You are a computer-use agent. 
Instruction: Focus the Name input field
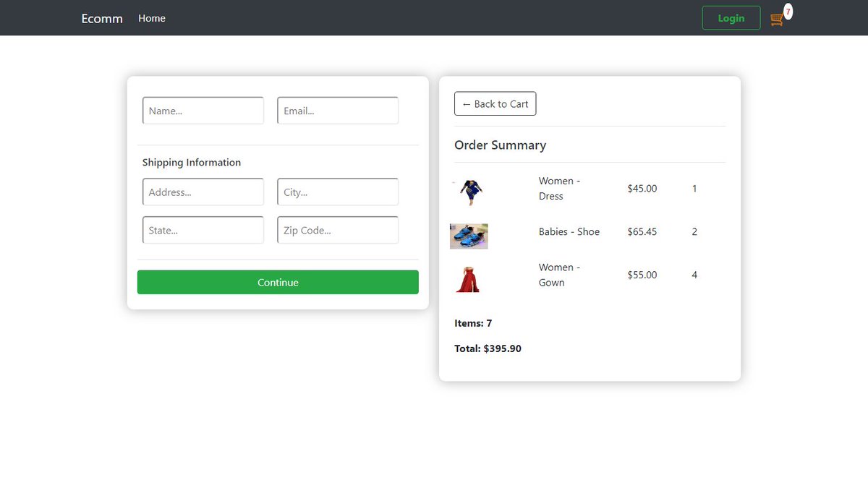click(x=203, y=111)
